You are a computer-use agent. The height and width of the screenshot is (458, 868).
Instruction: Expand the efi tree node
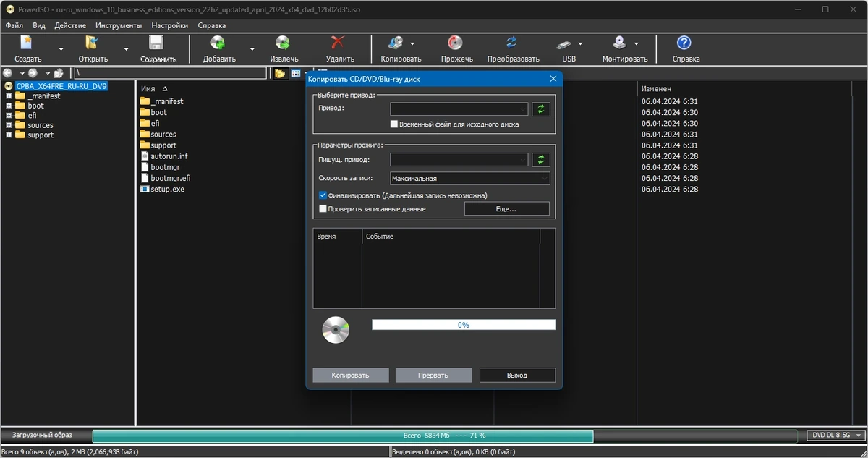pos(9,115)
